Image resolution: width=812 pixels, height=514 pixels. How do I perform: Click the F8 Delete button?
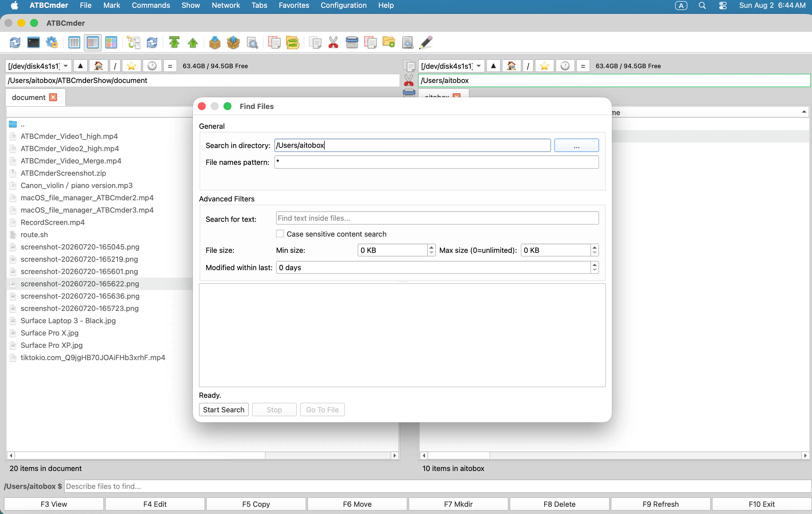(559, 504)
